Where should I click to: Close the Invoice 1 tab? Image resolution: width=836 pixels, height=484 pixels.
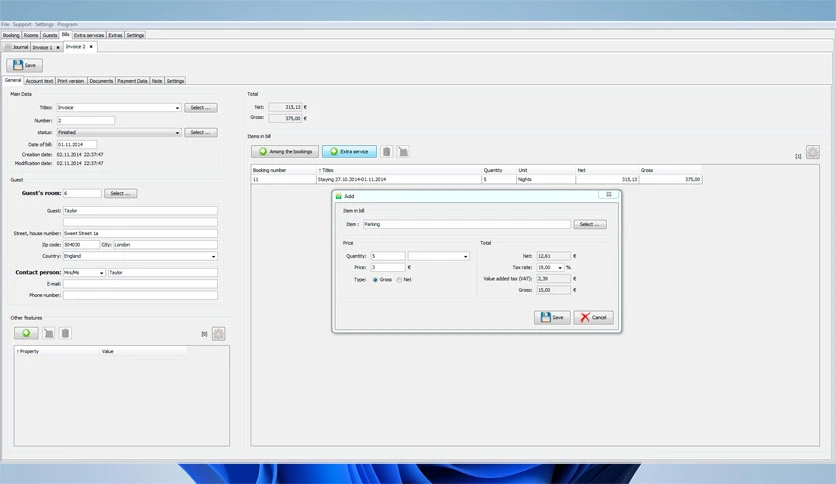tap(58, 47)
